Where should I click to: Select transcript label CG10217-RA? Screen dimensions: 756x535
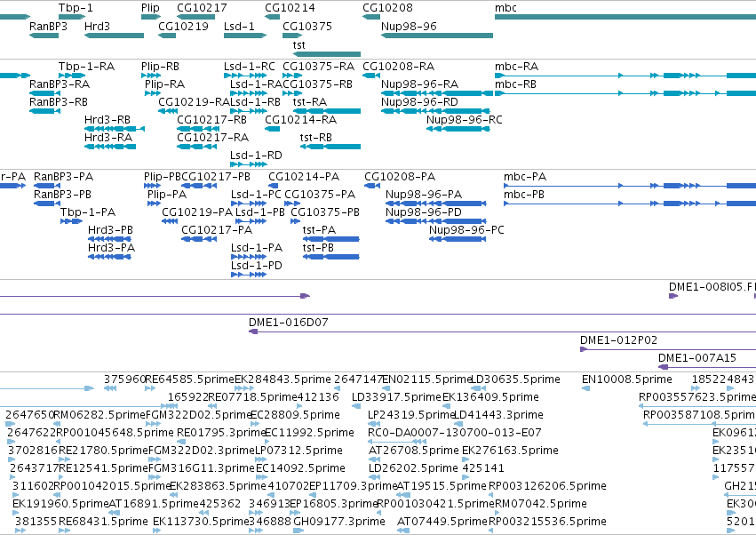tap(212, 138)
